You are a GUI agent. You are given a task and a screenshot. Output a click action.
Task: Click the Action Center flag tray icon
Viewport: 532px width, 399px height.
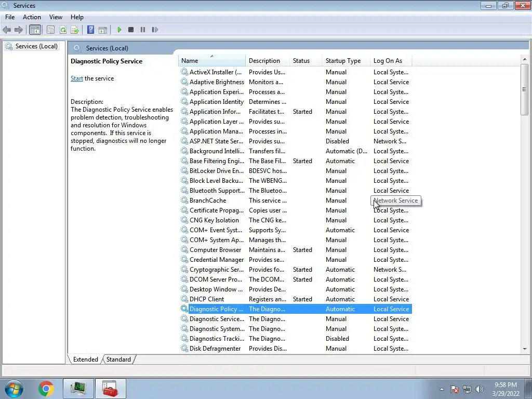click(x=455, y=389)
